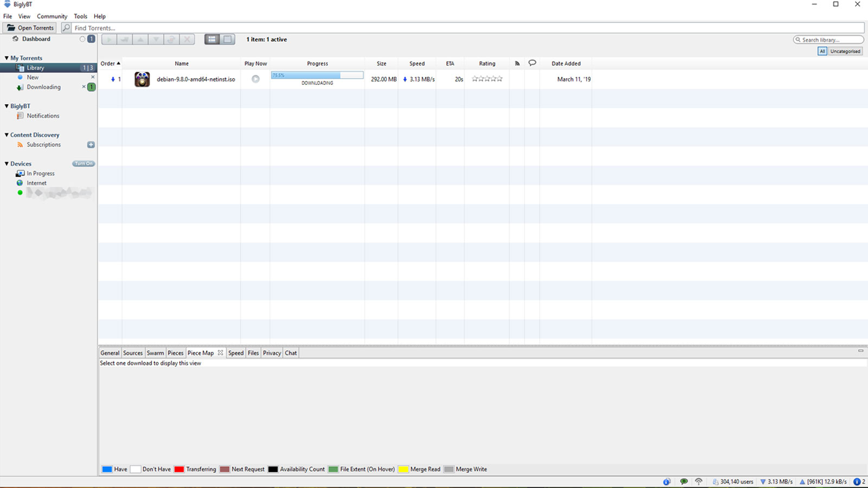Image resolution: width=868 pixels, height=488 pixels.
Task: Open the Privacy tab
Action: 272,353
